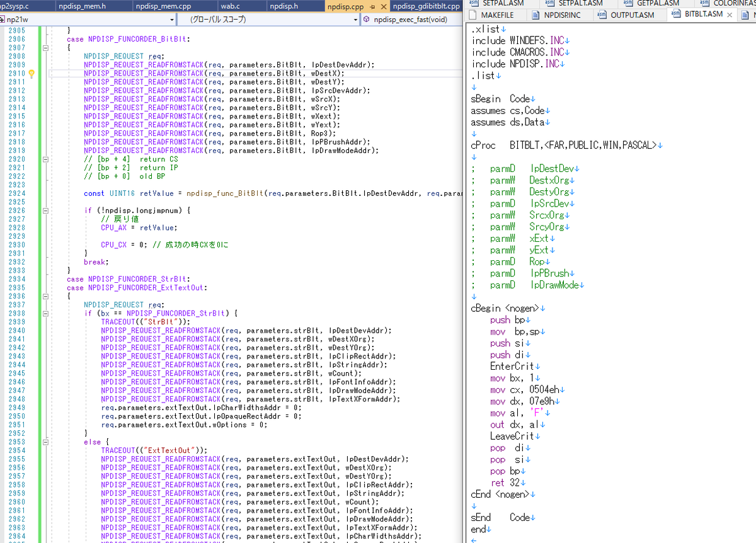Click the 'EnterCrit' line

coord(512,367)
